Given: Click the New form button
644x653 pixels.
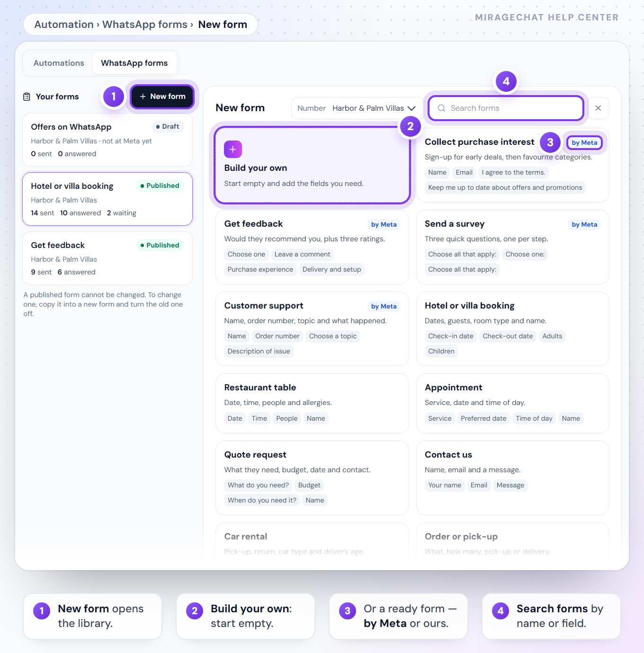Looking at the screenshot, I should pos(162,97).
